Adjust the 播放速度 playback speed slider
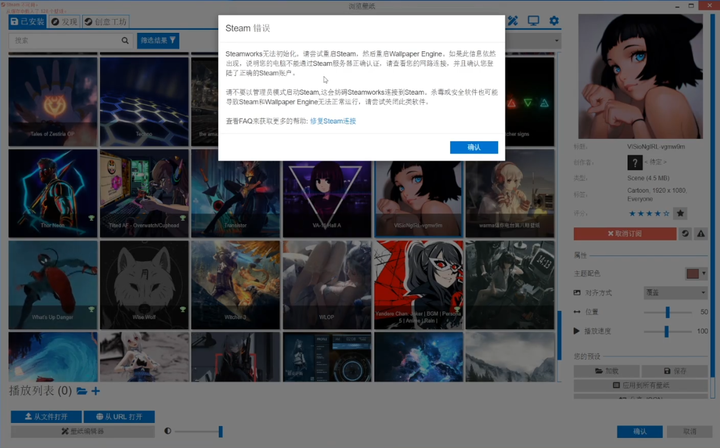 (x=668, y=331)
